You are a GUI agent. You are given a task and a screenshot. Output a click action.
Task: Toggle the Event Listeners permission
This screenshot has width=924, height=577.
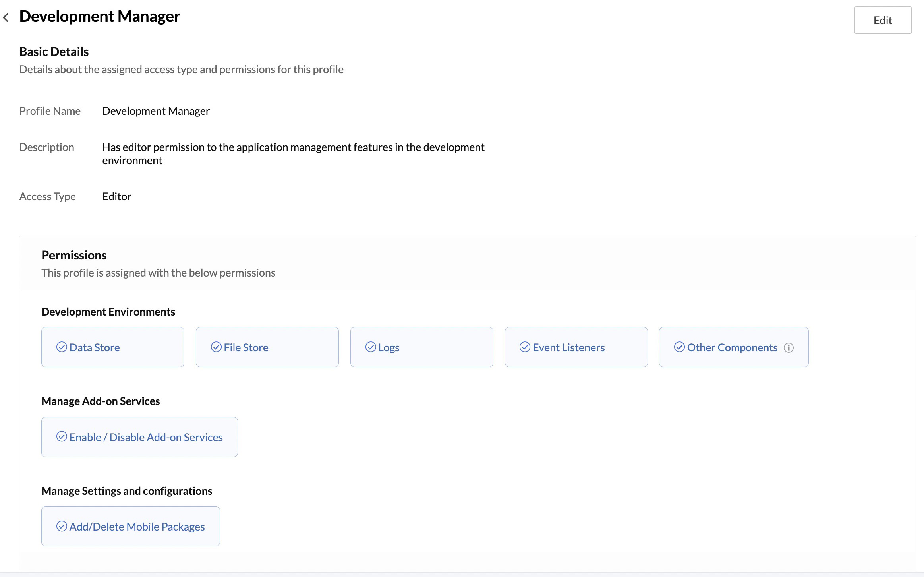click(x=576, y=347)
